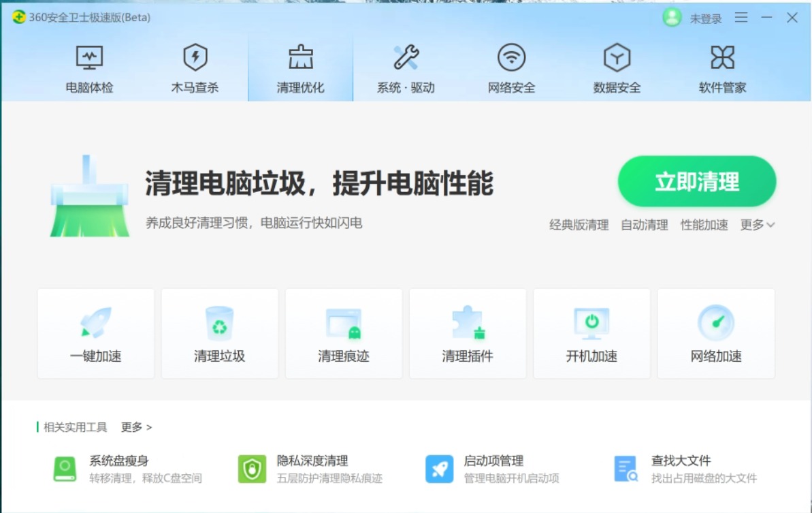The height and width of the screenshot is (513, 812).
Task: Click the 管理电脑开机启动项 description
Action: tap(511, 478)
